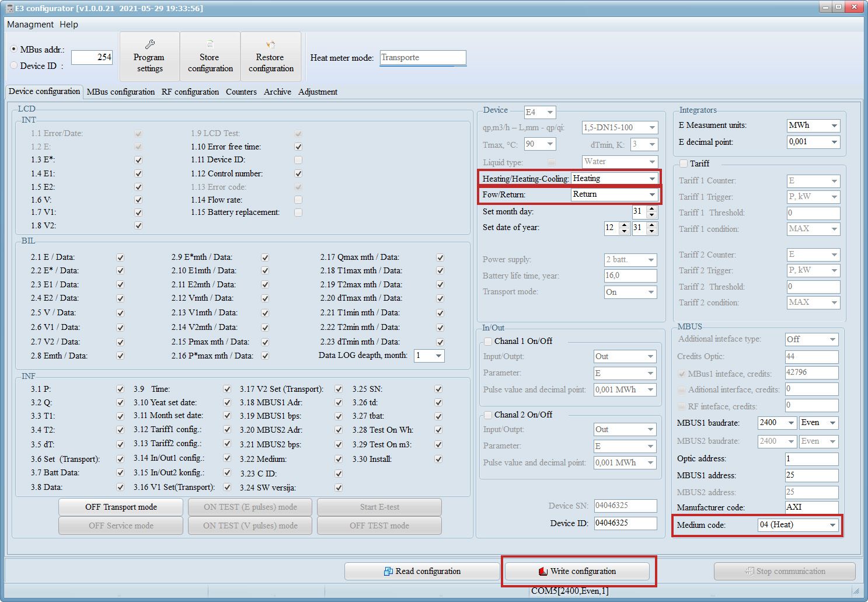Click the app icon in title bar
868x602 pixels.
[9, 8]
